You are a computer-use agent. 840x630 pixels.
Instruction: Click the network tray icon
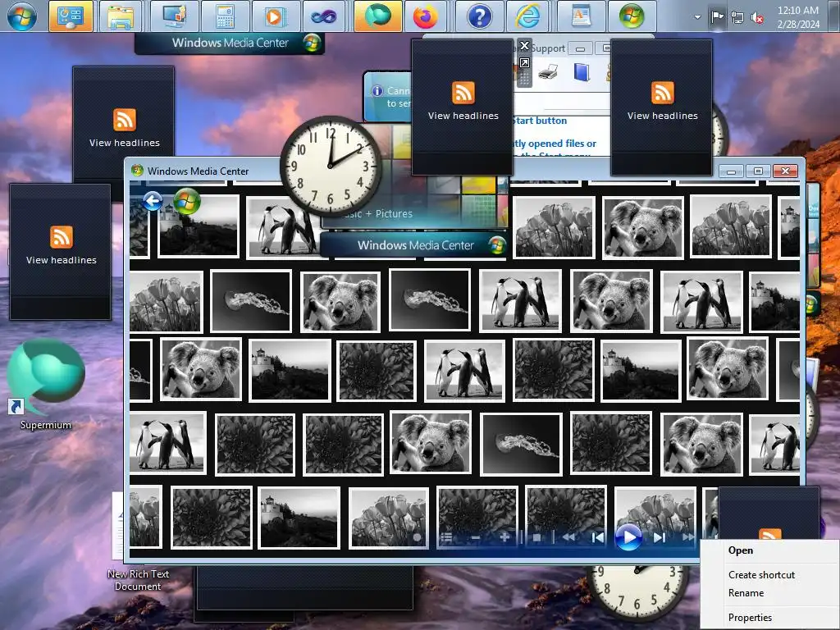click(737, 18)
